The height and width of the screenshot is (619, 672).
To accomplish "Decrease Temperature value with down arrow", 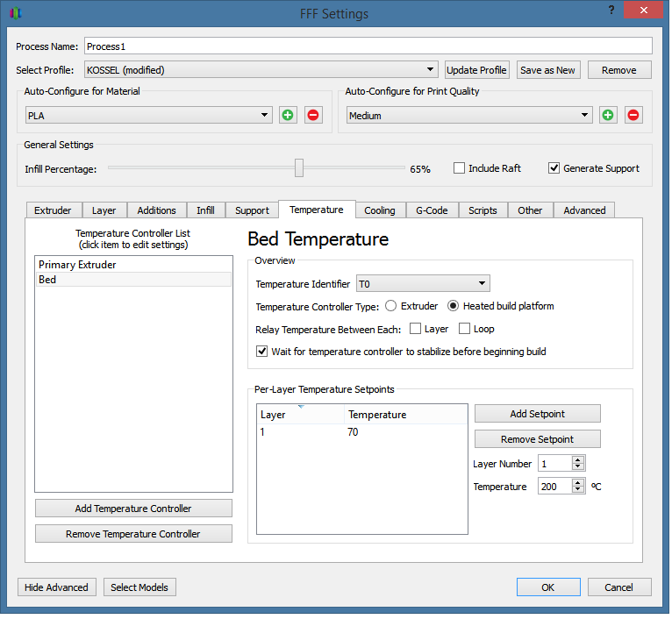I will click(x=578, y=490).
